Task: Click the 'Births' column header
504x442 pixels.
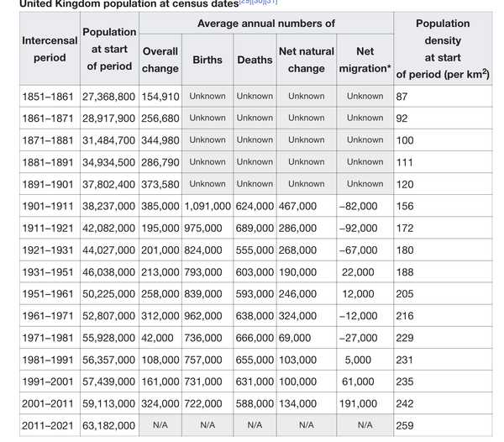Action: point(207,60)
